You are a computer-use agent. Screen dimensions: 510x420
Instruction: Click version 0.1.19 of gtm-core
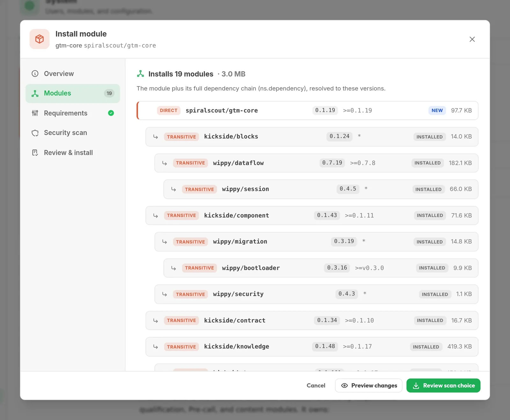click(325, 110)
